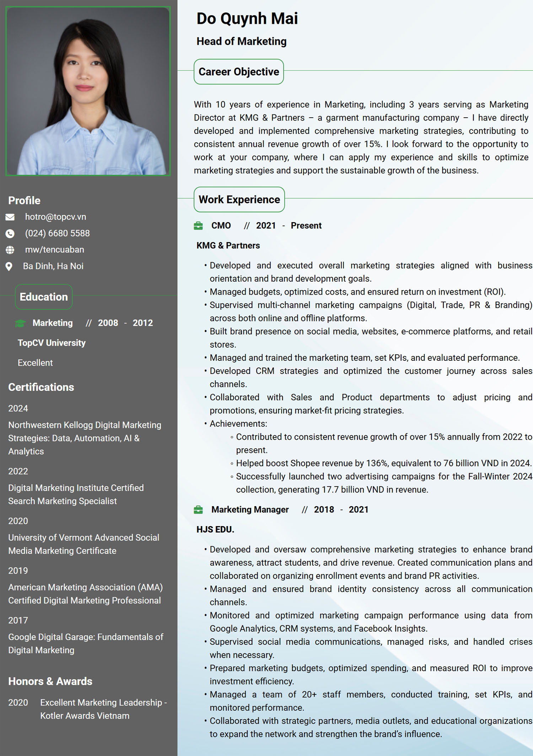Click the Career Objective section heading
The width and height of the screenshot is (533, 756).
pyautogui.click(x=239, y=72)
